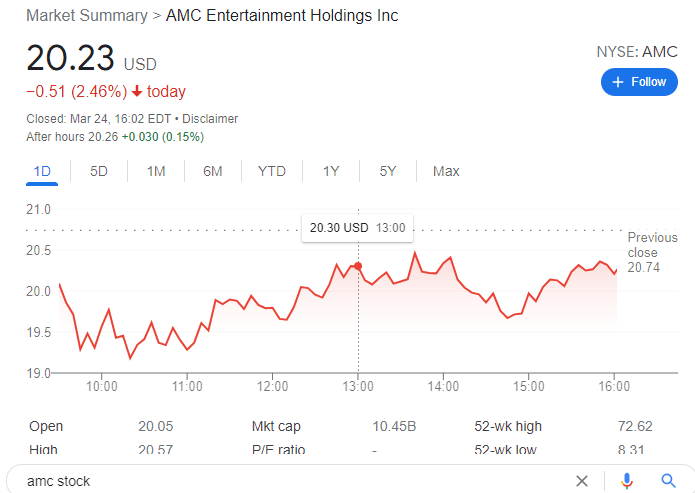Click the microphone voice search icon
The image size is (695, 493).
click(x=627, y=481)
